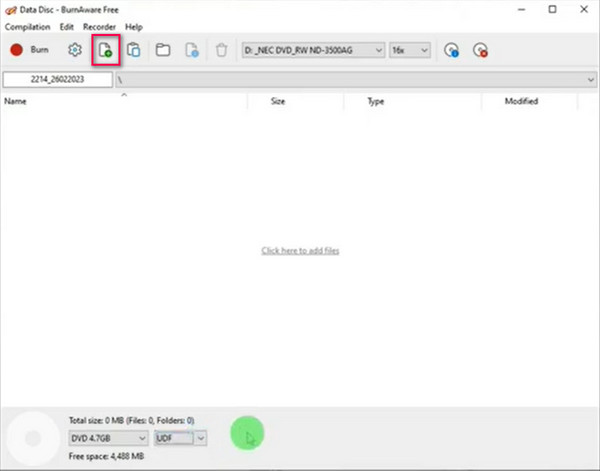The height and width of the screenshot is (471, 600).
Task: Open the UDF file system dropdown
Action: (x=180, y=438)
